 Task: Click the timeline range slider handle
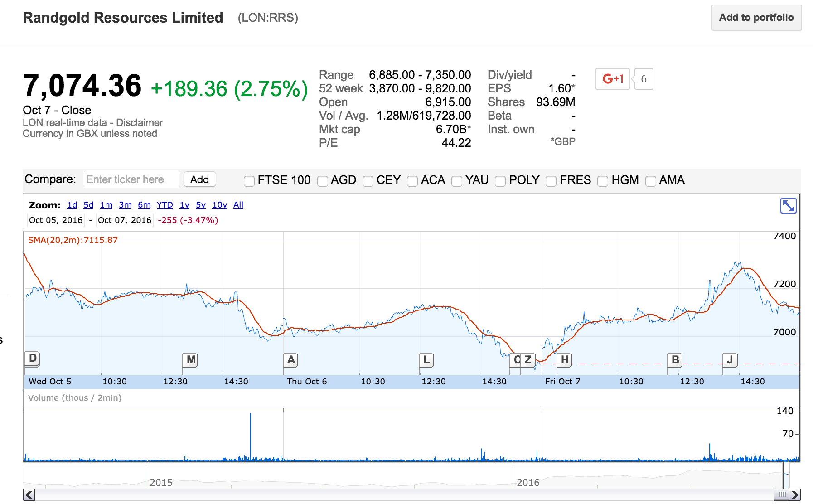pos(782,495)
